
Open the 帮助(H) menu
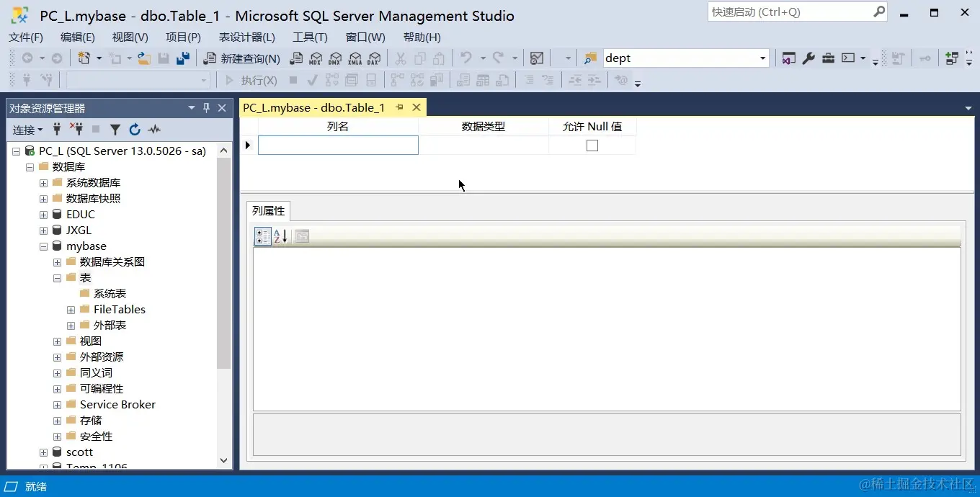click(x=422, y=37)
